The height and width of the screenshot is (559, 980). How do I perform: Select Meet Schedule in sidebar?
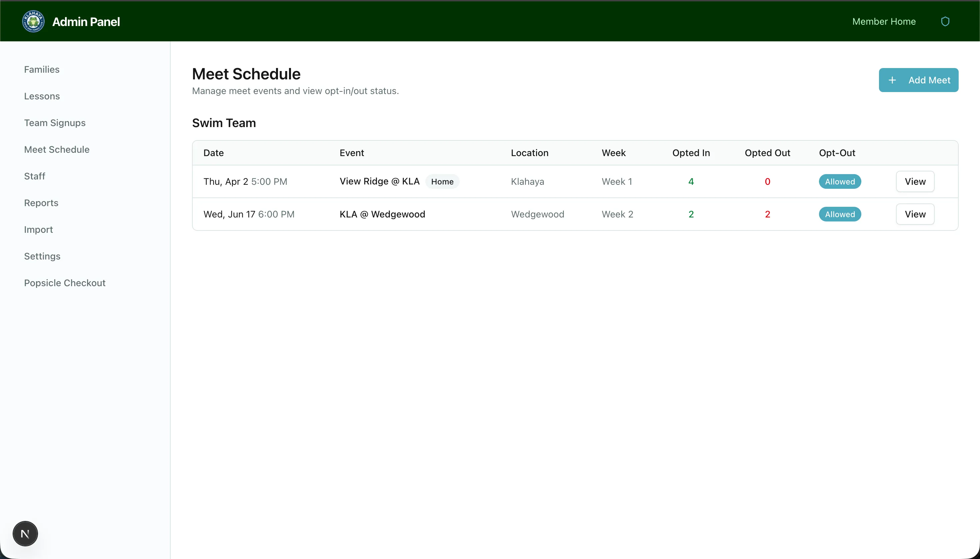(x=57, y=149)
